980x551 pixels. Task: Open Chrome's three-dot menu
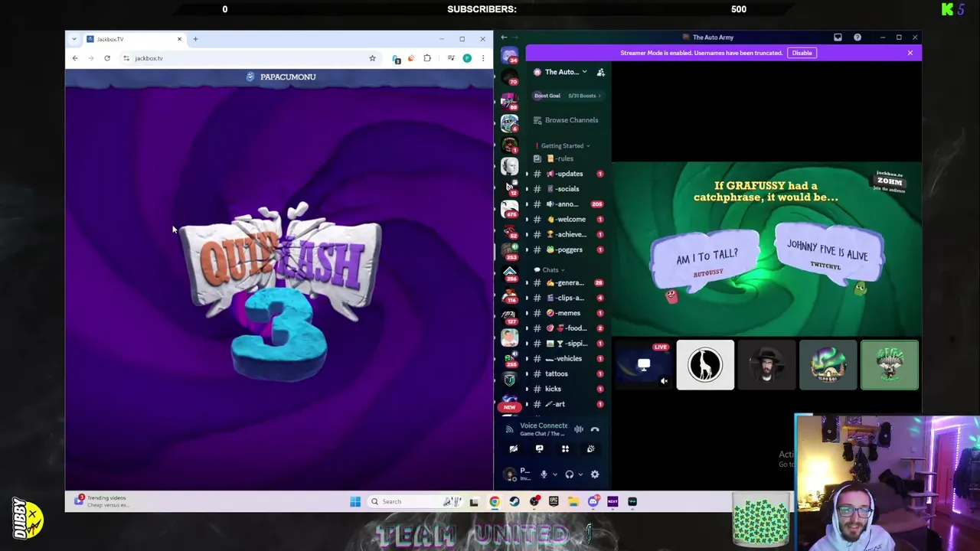click(483, 58)
